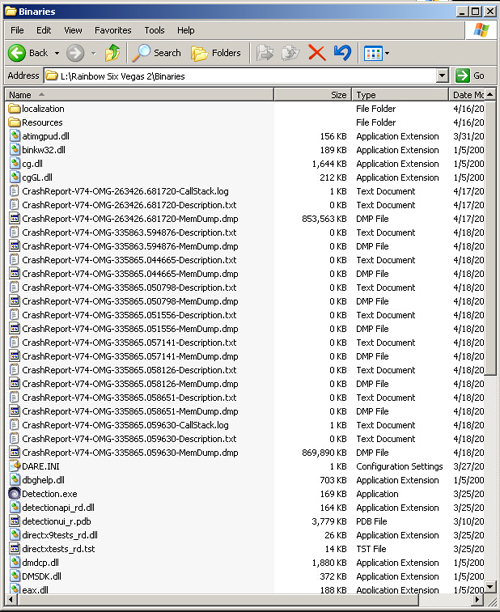Sort by the Size column header
Screen dimensions: 500x612
tap(313, 95)
